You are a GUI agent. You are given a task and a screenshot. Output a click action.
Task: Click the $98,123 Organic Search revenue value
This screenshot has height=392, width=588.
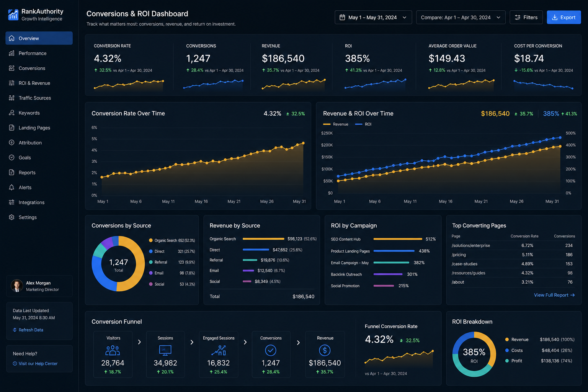[295, 239]
